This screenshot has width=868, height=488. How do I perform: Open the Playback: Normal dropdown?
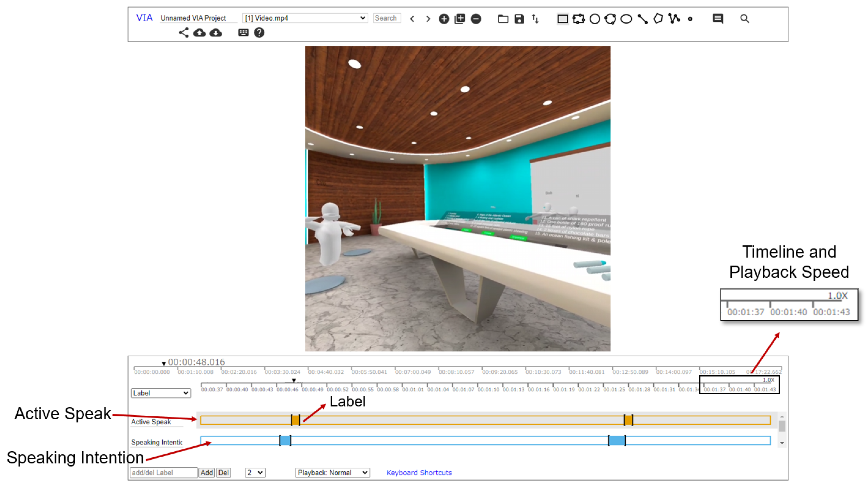click(x=332, y=472)
